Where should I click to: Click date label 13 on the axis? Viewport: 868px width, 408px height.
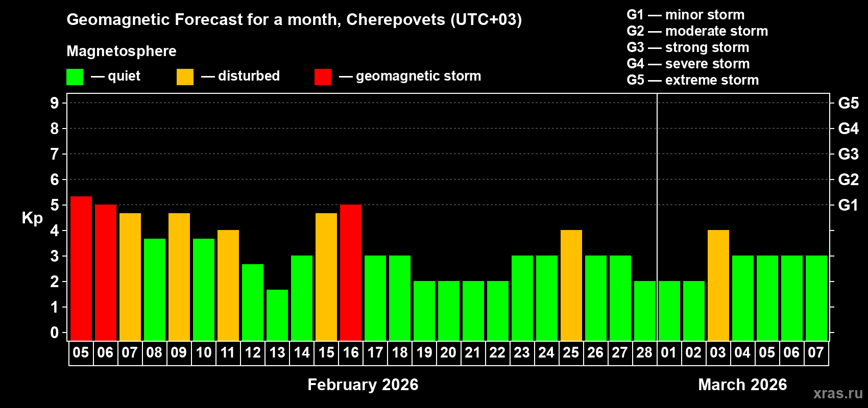(x=277, y=353)
